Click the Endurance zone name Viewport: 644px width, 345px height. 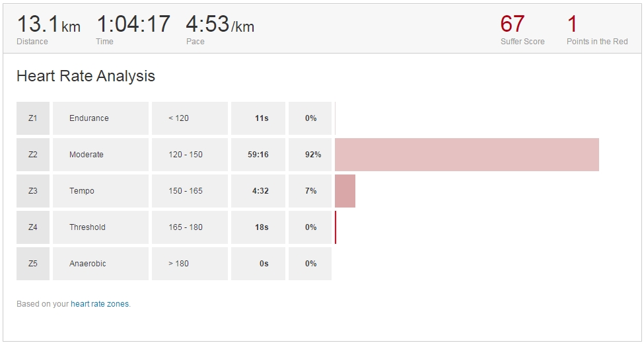(x=89, y=118)
